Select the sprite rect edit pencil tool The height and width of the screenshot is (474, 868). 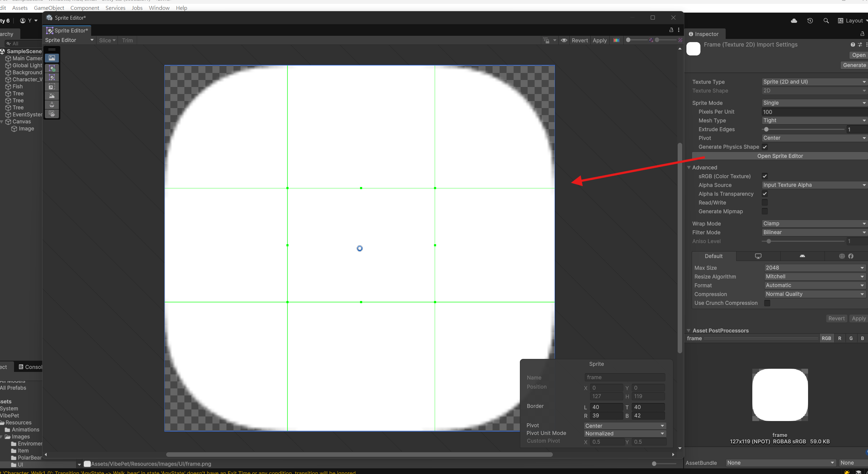coord(52,77)
